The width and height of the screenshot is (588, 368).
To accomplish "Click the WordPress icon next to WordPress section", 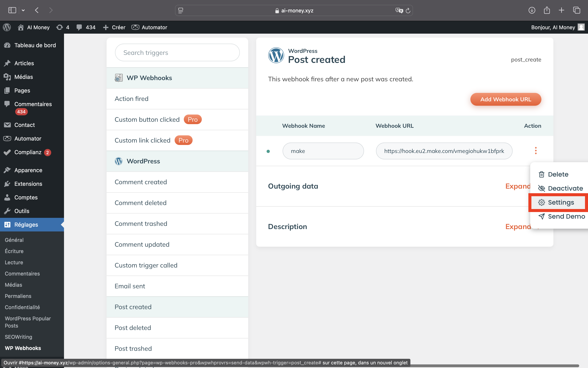I will coord(119,161).
